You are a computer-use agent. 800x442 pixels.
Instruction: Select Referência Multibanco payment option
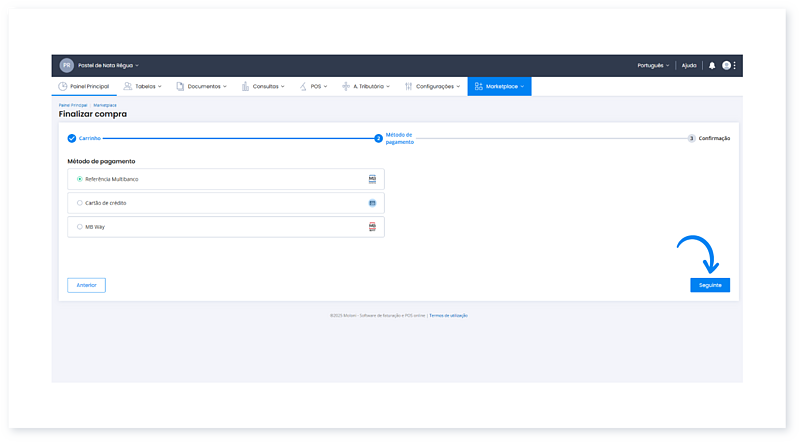(x=80, y=178)
